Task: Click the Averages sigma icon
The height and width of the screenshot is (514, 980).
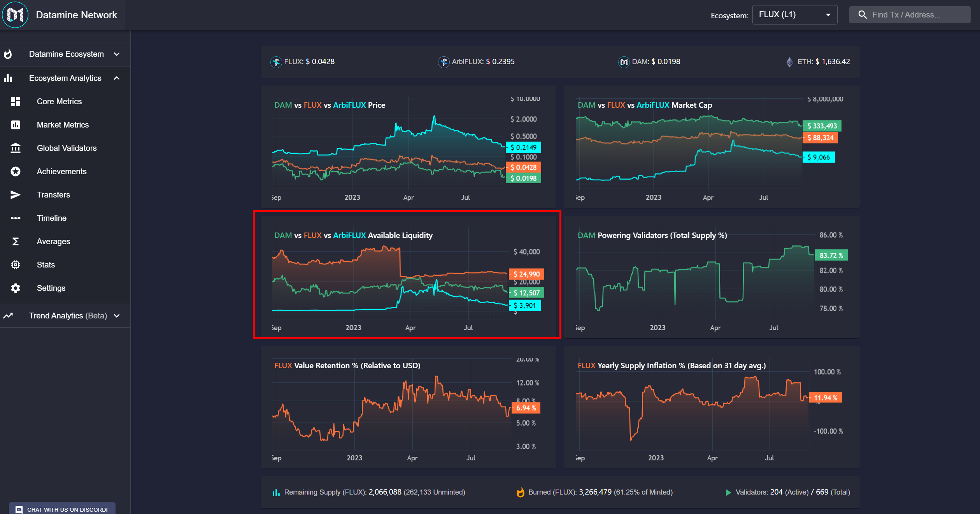Action: 16,241
